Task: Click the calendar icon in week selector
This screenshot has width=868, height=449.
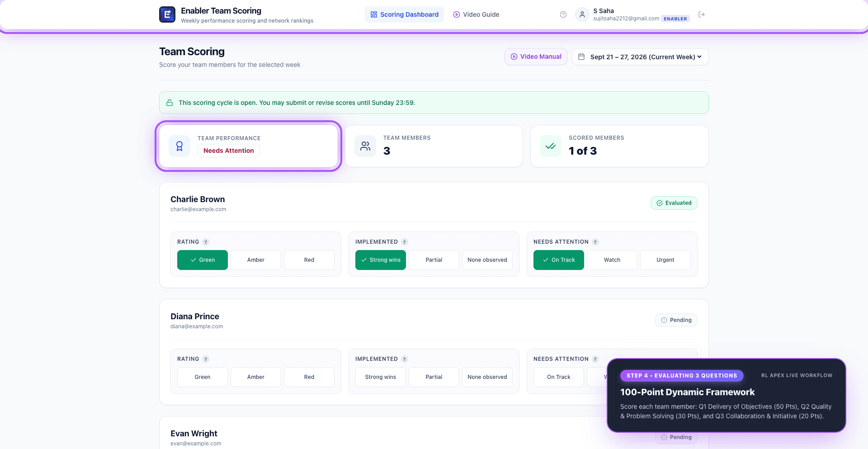Action: click(581, 57)
